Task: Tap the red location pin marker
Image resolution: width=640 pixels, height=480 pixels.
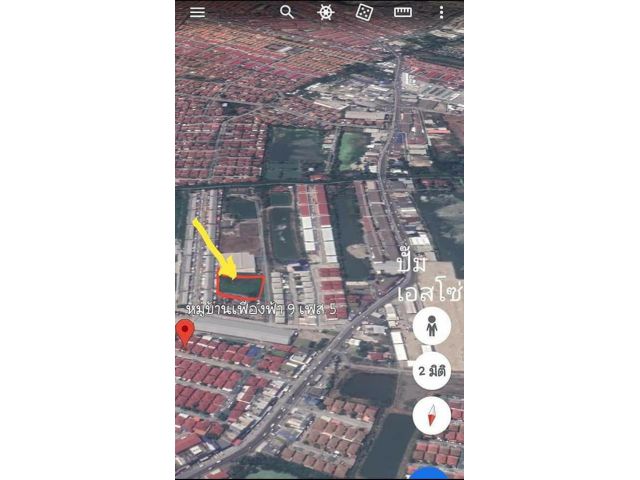Action: (185, 333)
